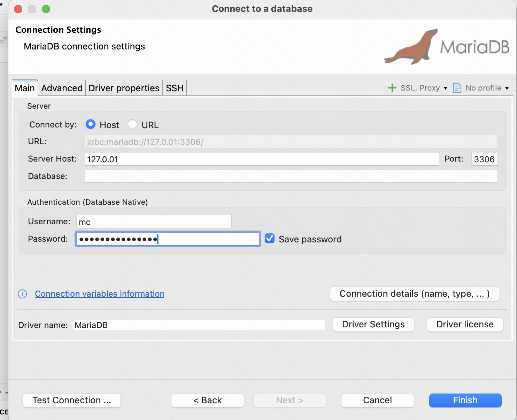
Task: View the Driver license
Action: (x=465, y=325)
